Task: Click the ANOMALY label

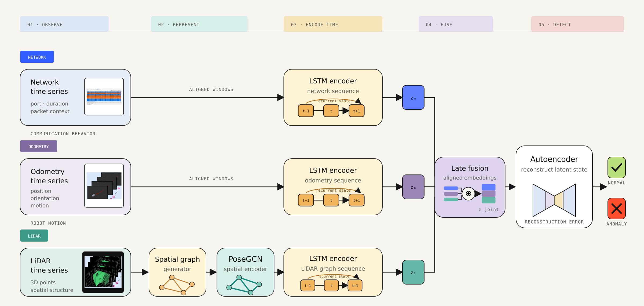Action: tap(617, 224)
